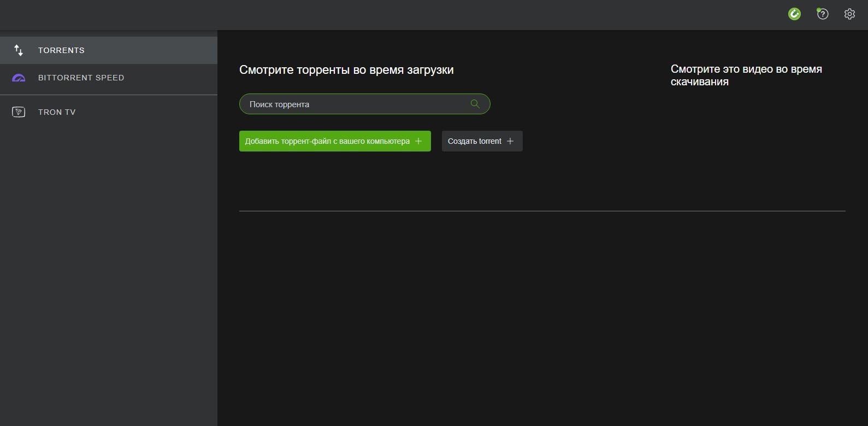Viewport: 868px width, 426px height.
Task: Click the BitTorrent Speed gauge icon
Action: (19, 78)
